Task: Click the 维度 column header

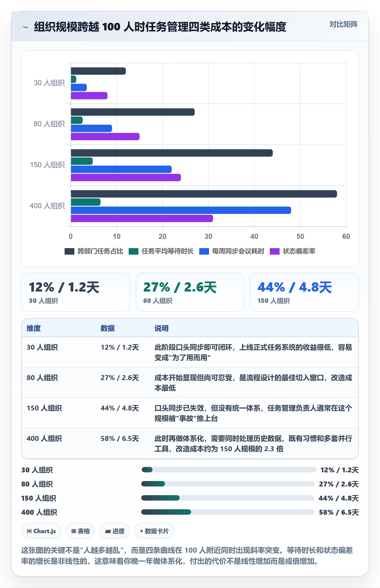Action: 34,328
